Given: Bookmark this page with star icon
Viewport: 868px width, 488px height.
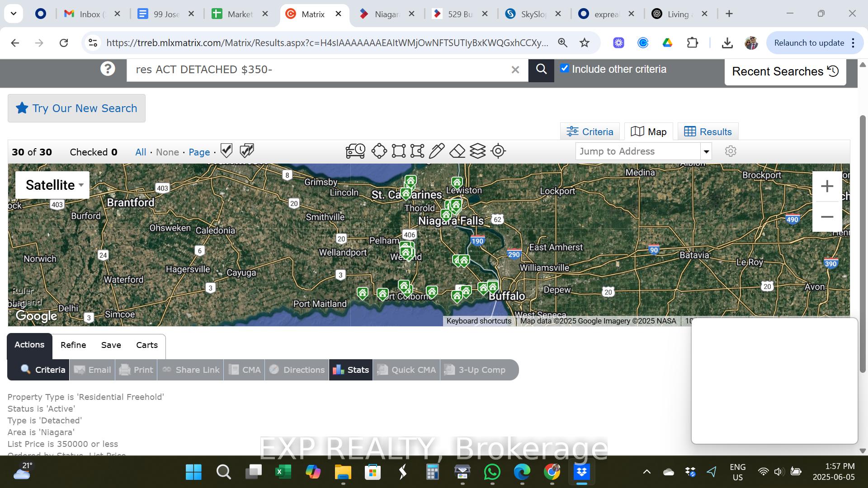Looking at the screenshot, I should (585, 43).
